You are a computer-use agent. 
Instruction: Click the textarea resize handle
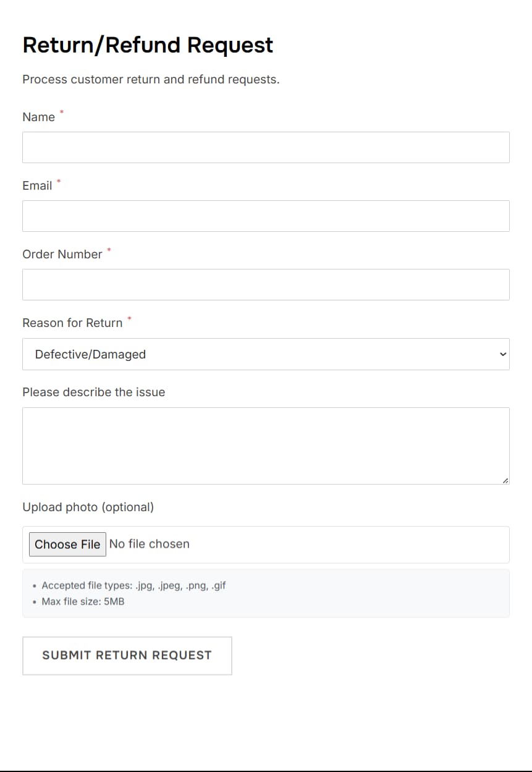[x=505, y=479]
